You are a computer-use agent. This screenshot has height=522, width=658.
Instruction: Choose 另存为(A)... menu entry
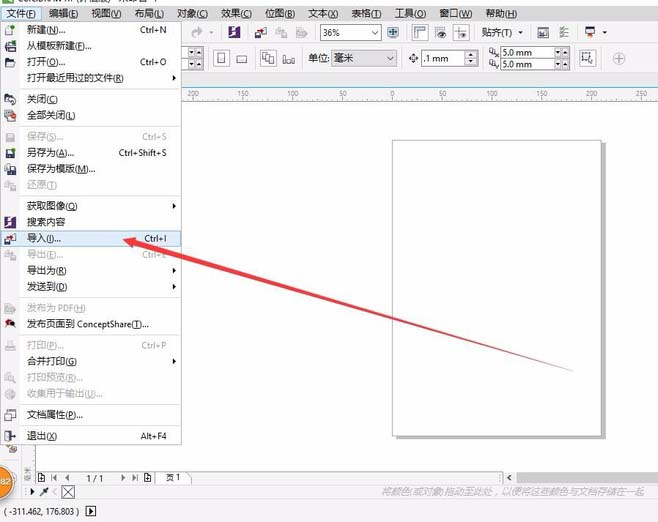[x=91, y=153]
